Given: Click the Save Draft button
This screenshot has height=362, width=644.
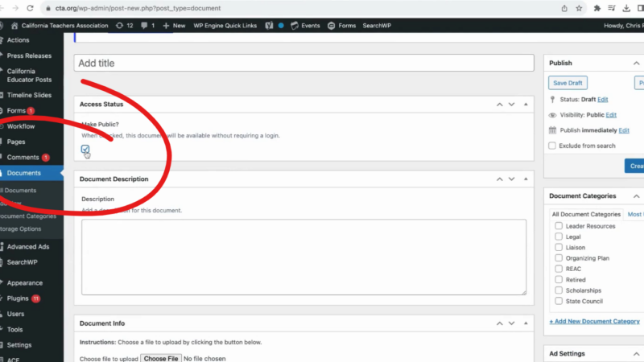Looking at the screenshot, I should (568, 83).
